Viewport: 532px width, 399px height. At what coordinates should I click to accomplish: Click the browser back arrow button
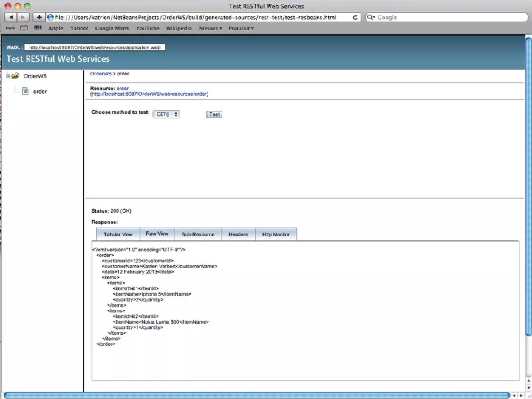[x=11, y=17]
